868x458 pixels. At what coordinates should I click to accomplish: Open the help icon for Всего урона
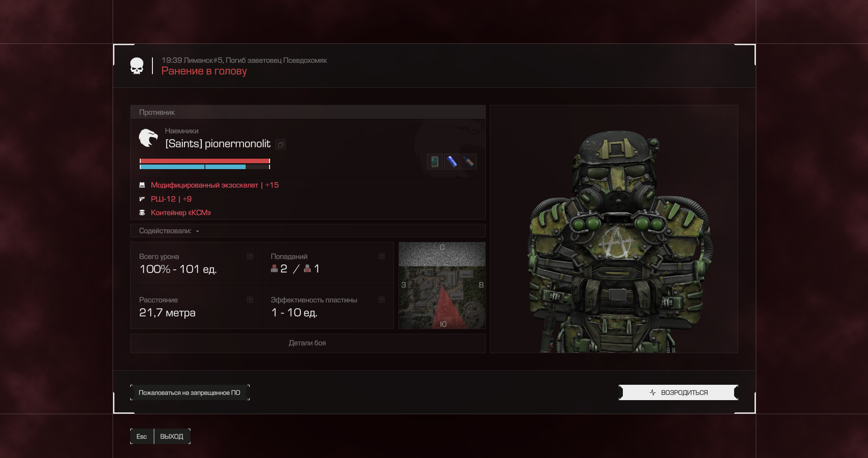click(250, 256)
